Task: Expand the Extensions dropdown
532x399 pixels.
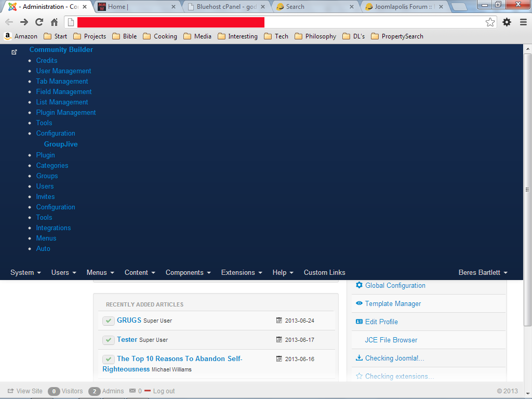Action: click(x=242, y=272)
